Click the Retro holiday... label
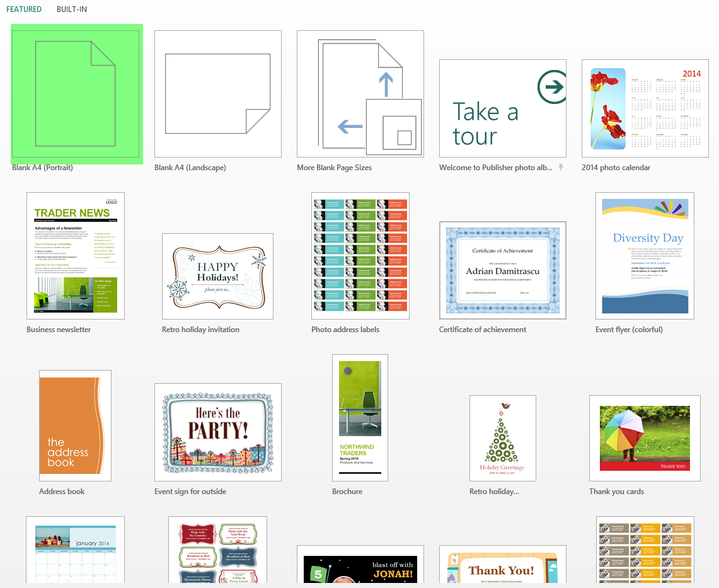 pyautogui.click(x=494, y=491)
